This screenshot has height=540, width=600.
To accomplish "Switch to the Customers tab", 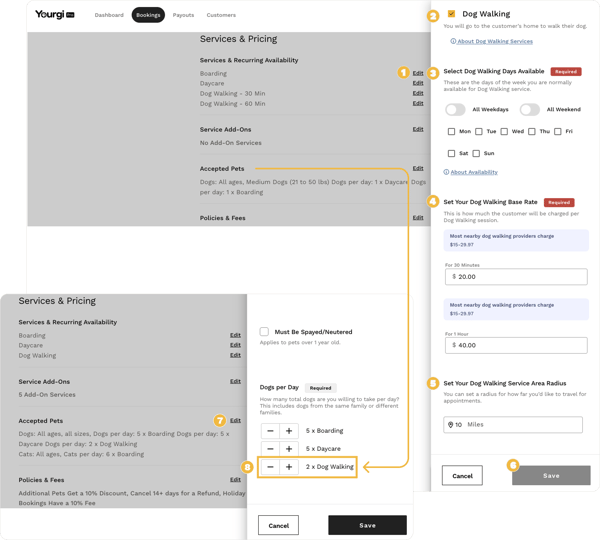I will coord(221,15).
